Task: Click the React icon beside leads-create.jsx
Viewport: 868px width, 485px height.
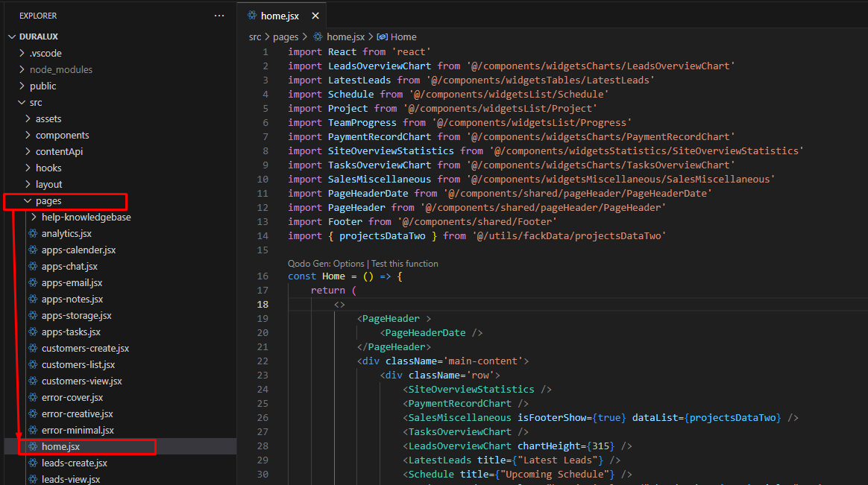Action: pyautogui.click(x=34, y=463)
